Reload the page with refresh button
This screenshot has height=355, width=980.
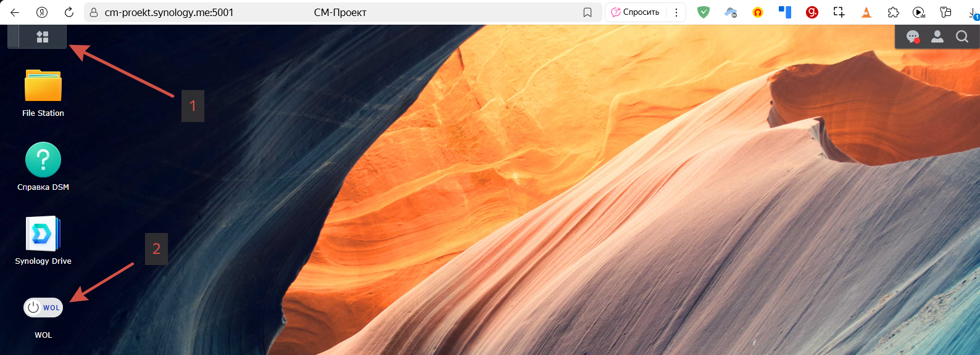69,12
